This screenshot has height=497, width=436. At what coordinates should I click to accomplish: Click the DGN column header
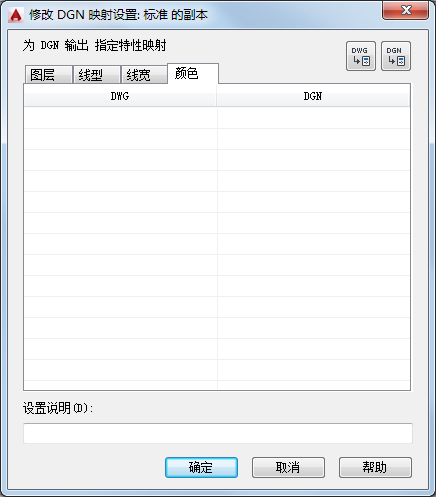[x=313, y=96]
